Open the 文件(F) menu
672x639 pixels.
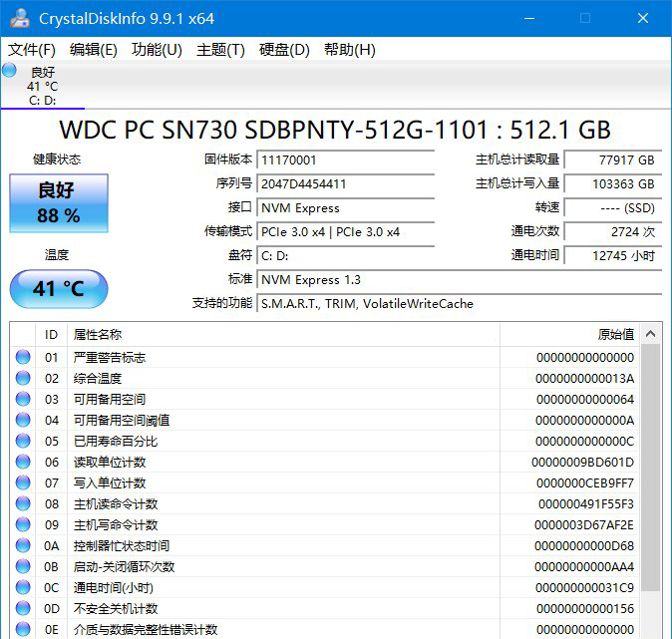(x=32, y=50)
